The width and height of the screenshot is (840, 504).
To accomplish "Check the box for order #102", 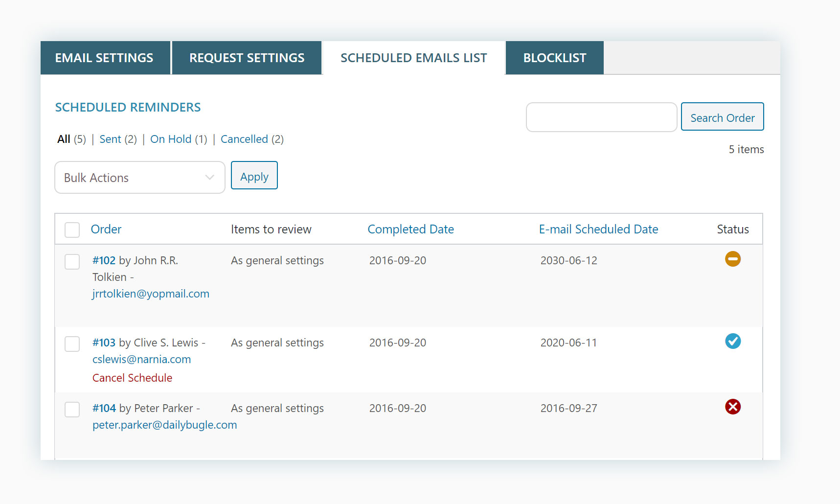I will point(72,262).
